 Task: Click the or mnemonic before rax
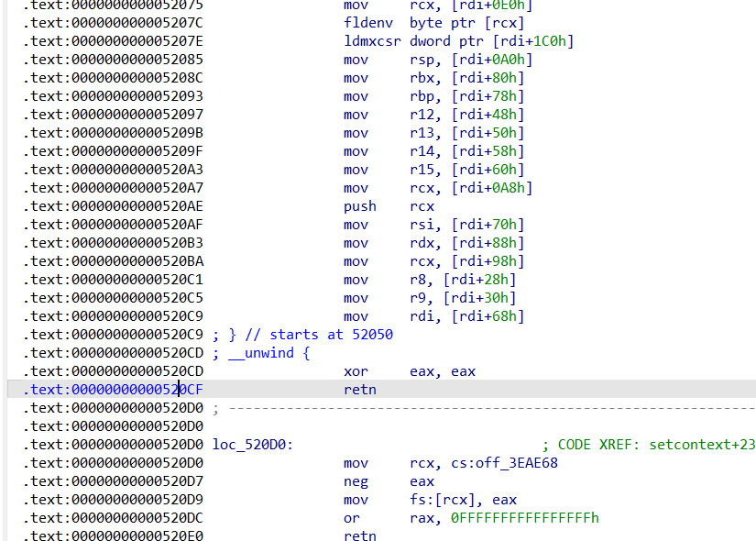352,518
